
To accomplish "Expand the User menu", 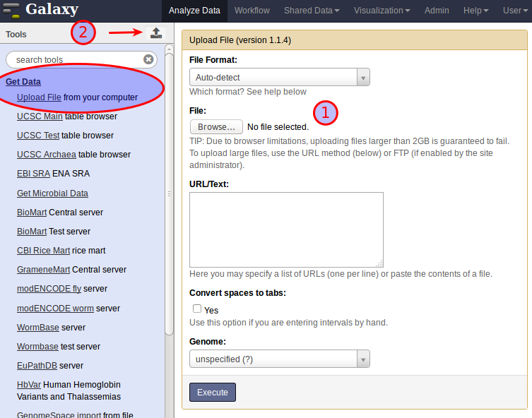I will point(515,11).
